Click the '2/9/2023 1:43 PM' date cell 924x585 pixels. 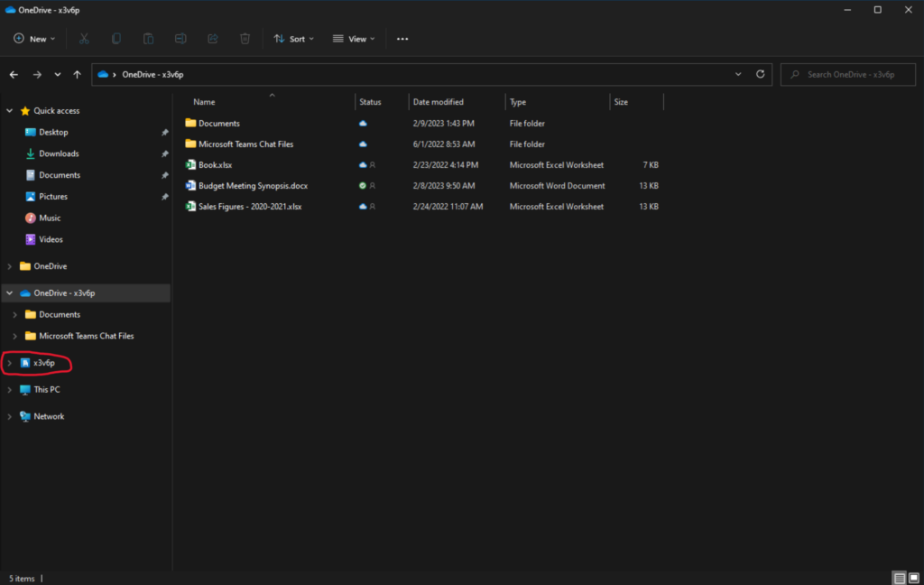pos(443,124)
